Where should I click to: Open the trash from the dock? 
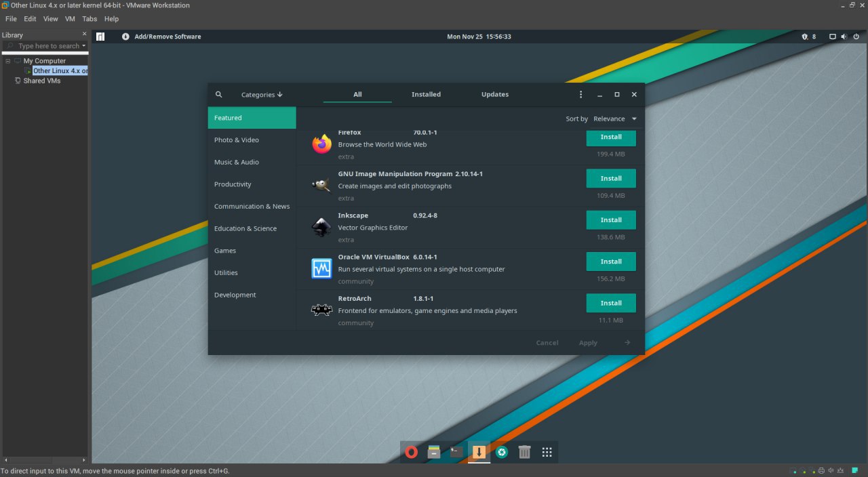tap(524, 452)
